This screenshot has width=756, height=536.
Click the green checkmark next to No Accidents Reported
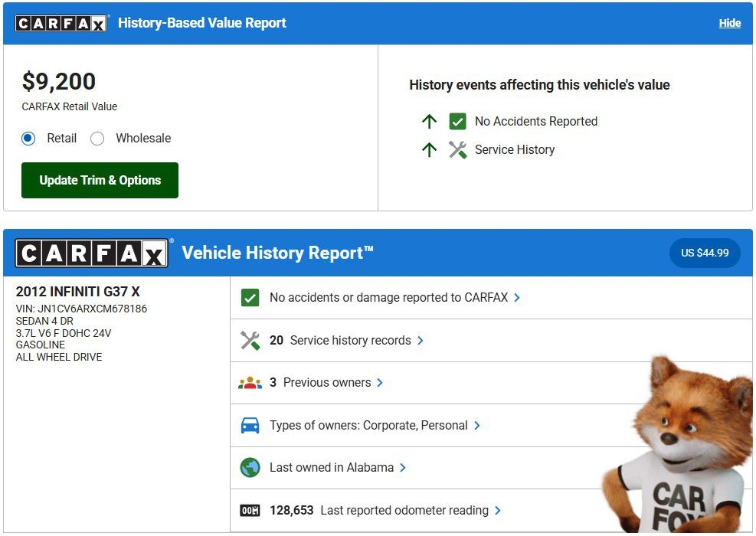[457, 121]
